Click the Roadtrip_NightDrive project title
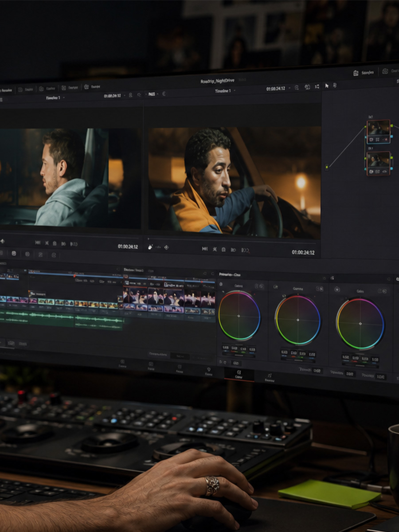This screenshot has width=399, height=532. [218, 81]
